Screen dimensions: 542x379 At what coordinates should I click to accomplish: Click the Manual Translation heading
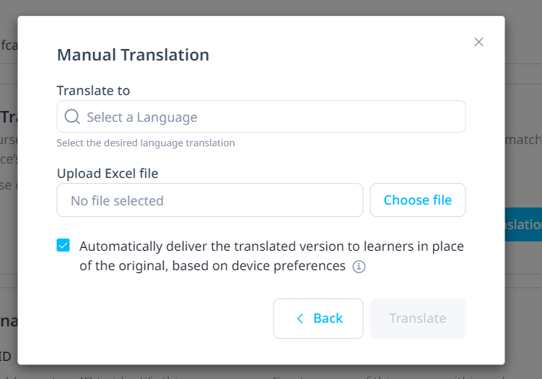pyautogui.click(x=133, y=55)
